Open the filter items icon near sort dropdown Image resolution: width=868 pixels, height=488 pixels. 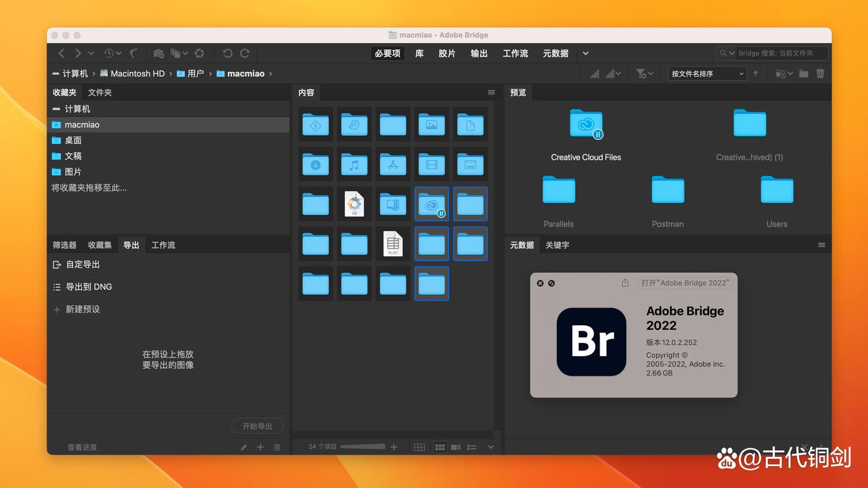[x=640, y=73]
